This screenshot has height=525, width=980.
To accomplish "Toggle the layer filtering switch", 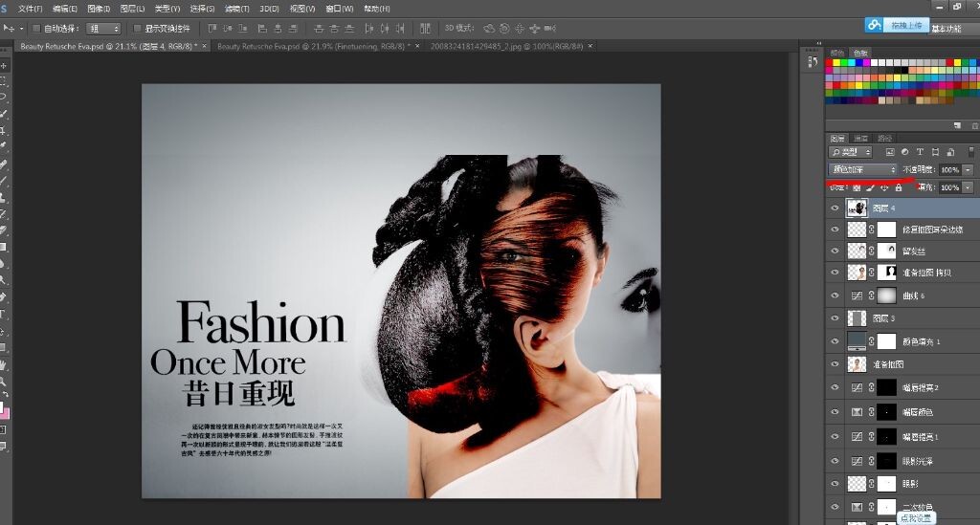I will click(971, 152).
